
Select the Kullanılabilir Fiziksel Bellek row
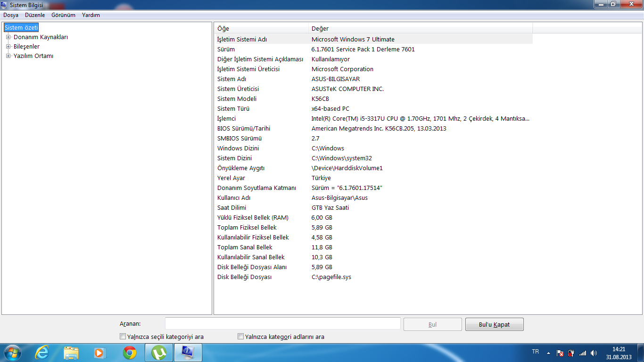pyautogui.click(x=374, y=237)
